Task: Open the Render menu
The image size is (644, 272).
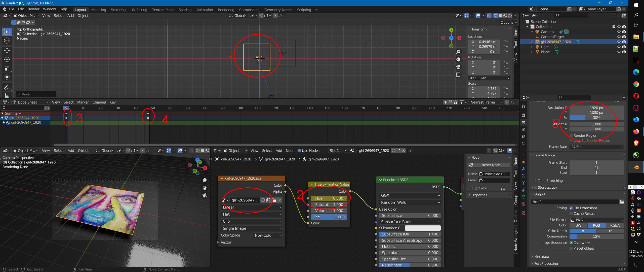Action: [x=33, y=9]
